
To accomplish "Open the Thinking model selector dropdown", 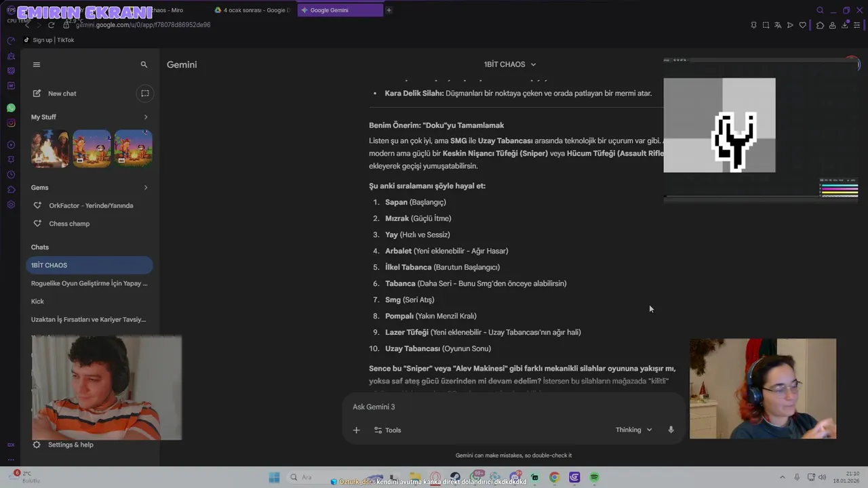I will (x=633, y=430).
